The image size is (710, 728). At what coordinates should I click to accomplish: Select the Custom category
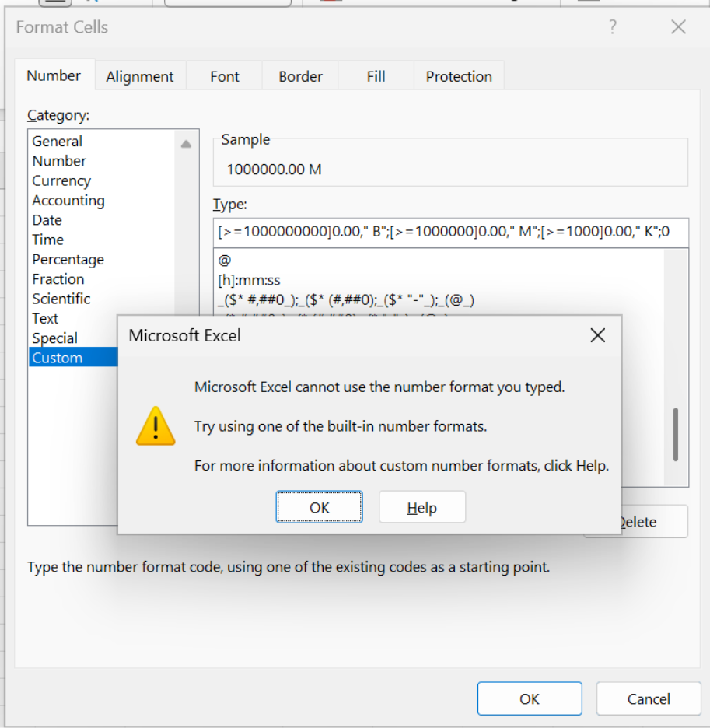coord(73,358)
